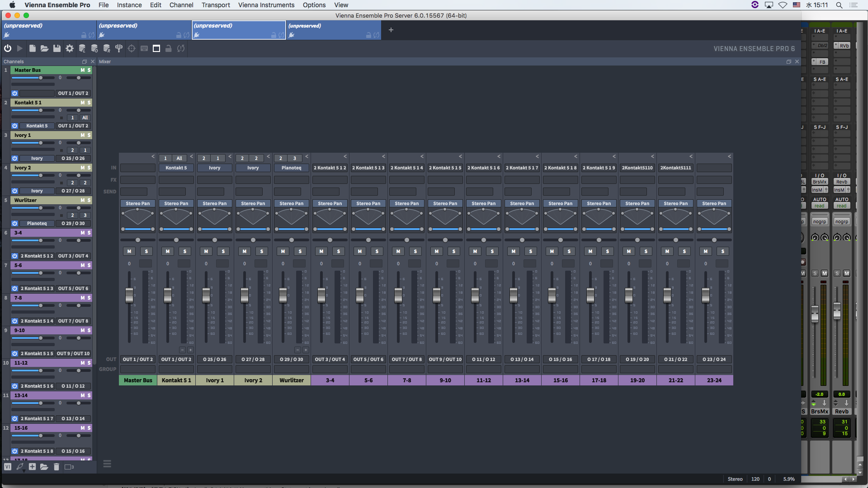Undock the Channels panel
The height and width of the screenshot is (488, 868).
(x=84, y=61)
